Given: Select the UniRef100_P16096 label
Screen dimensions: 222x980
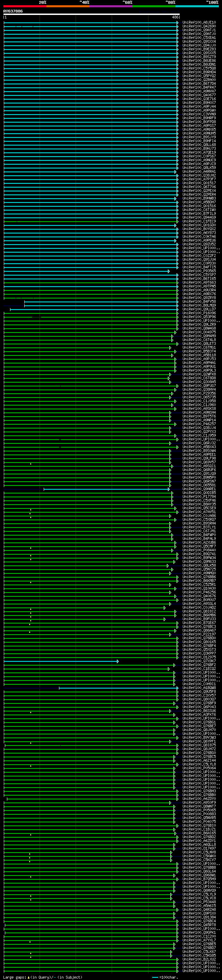Looking at the screenshot, I should pyautogui.click(x=199, y=313).
